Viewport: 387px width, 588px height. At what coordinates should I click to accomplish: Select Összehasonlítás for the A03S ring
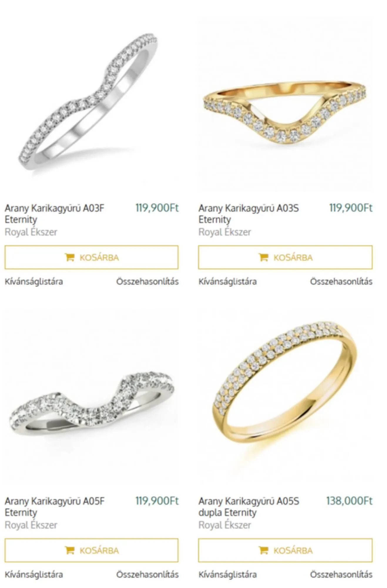point(341,282)
